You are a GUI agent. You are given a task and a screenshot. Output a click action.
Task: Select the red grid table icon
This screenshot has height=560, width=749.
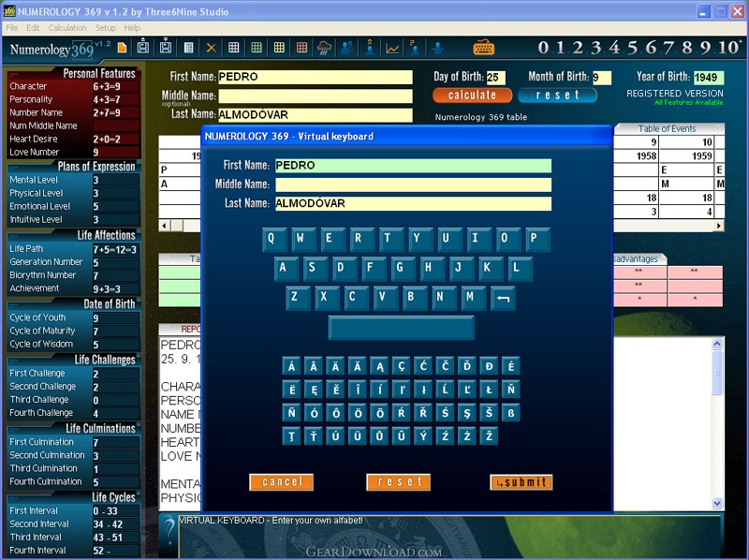[x=301, y=48]
